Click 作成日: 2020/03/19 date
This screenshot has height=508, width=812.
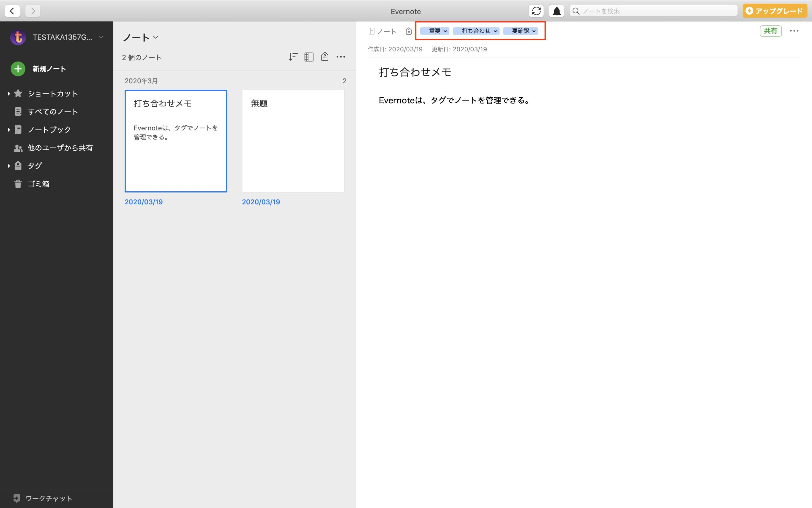[x=395, y=49]
